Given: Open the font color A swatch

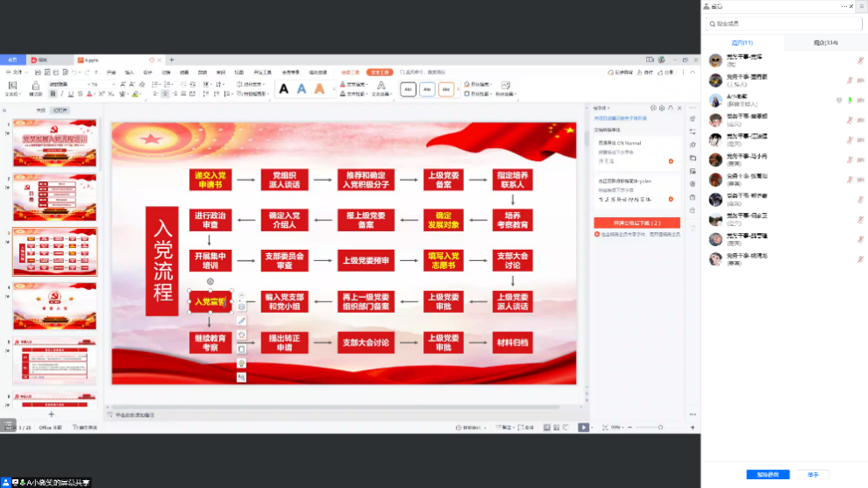Looking at the screenshot, I should (89, 94).
